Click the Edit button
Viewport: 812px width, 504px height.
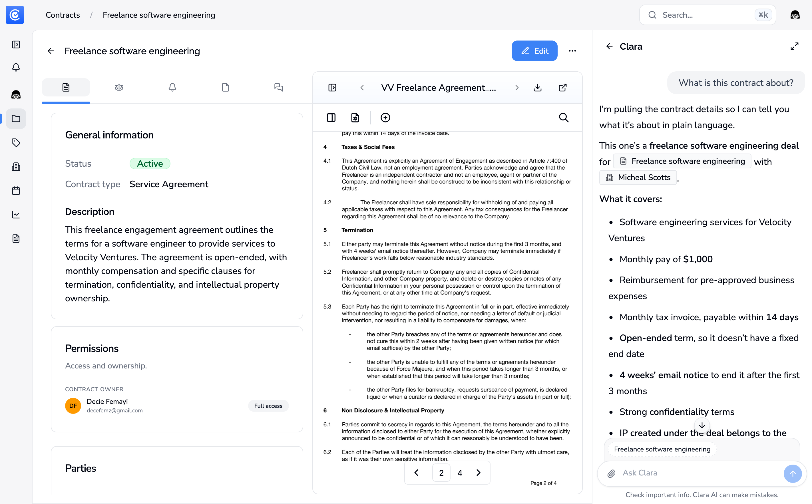(534, 51)
